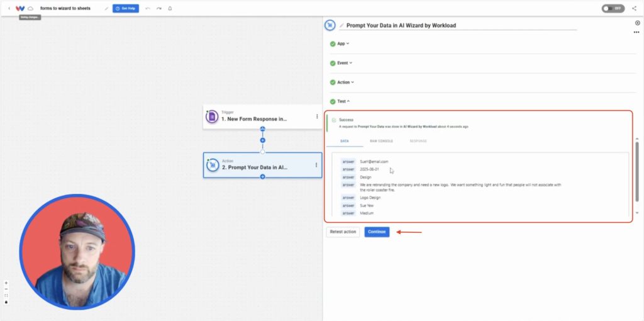Edit step title with the pencil icon

coord(341,25)
